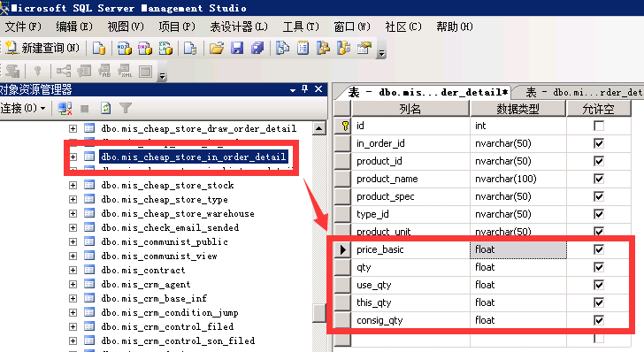
Task: Open the Table Designer menu
Action: pos(239,27)
